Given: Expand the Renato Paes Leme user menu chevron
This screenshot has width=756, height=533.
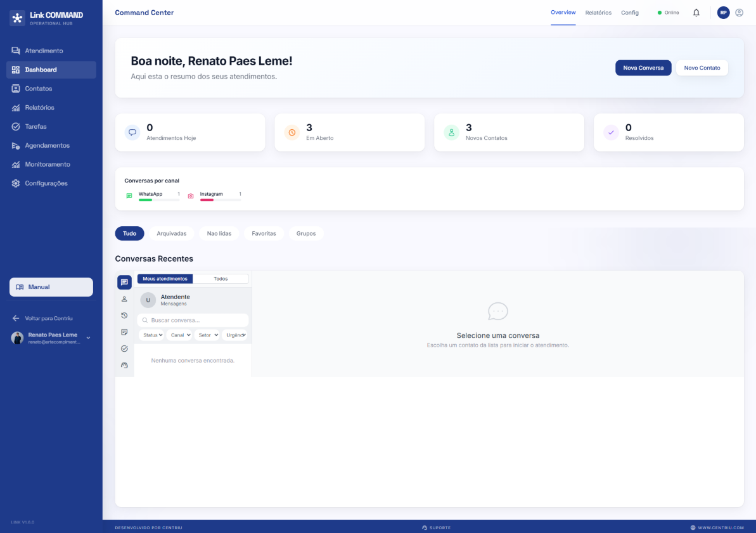Looking at the screenshot, I should click(x=88, y=338).
